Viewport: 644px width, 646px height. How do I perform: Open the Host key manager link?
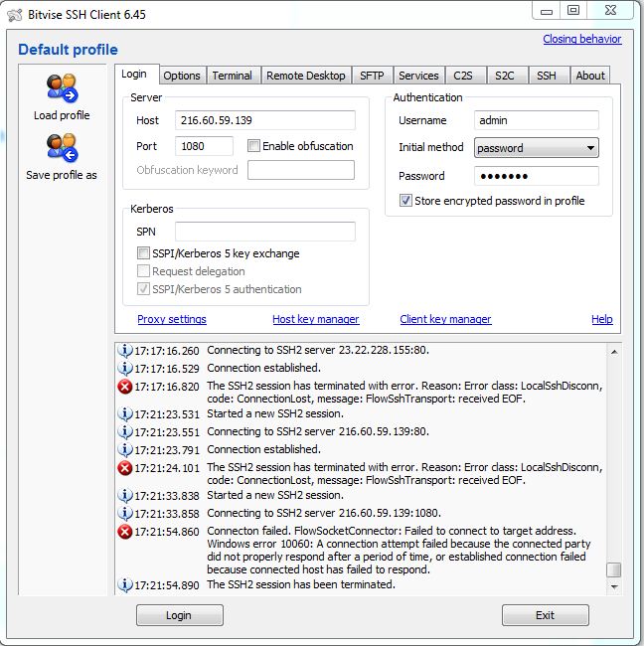[x=316, y=319]
